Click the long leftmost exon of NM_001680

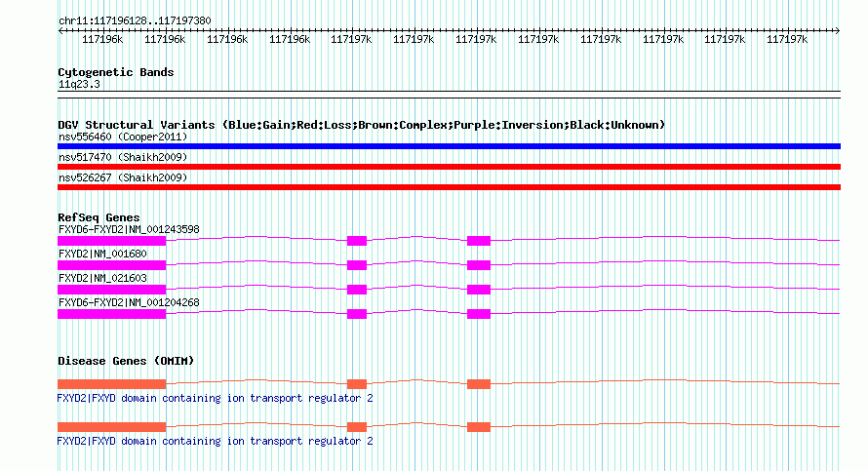(112, 265)
